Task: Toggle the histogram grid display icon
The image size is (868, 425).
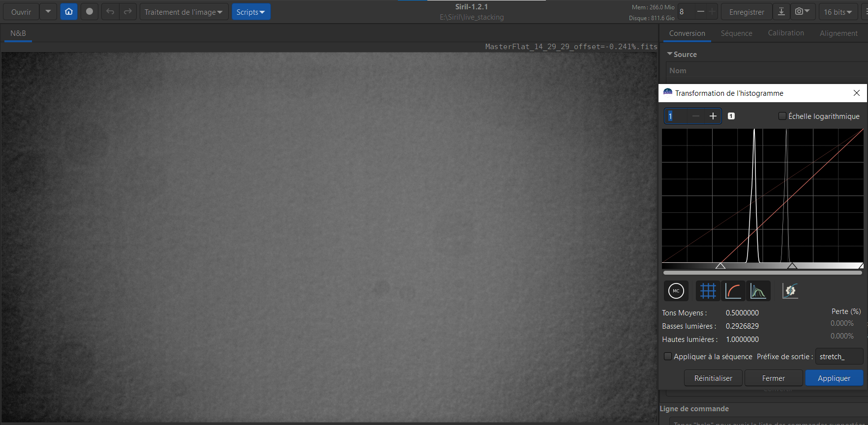Action: pos(708,291)
